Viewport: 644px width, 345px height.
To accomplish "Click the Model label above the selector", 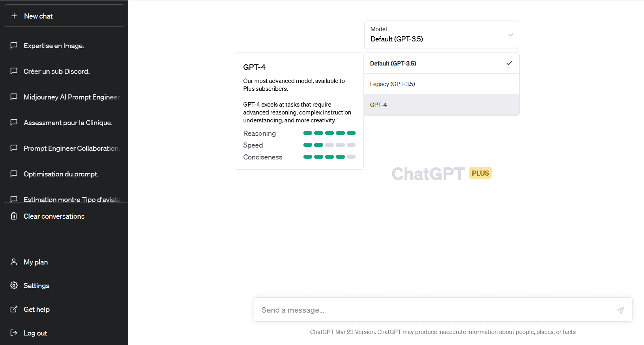I will (379, 29).
